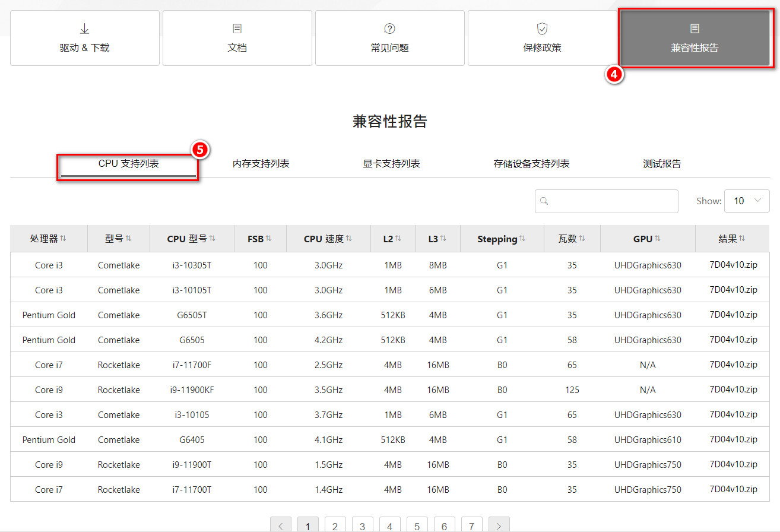
Task: Click the 兼容性报告 report icon
Action: 695,28
